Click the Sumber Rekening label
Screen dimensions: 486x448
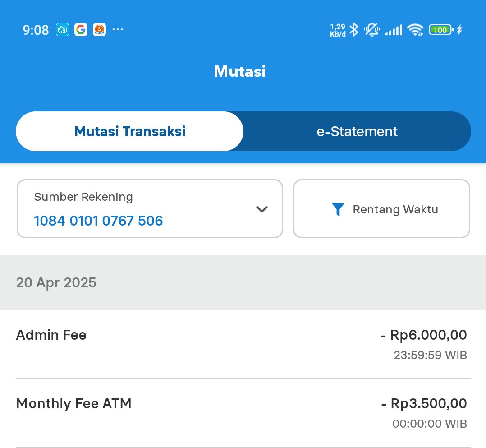click(x=83, y=197)
